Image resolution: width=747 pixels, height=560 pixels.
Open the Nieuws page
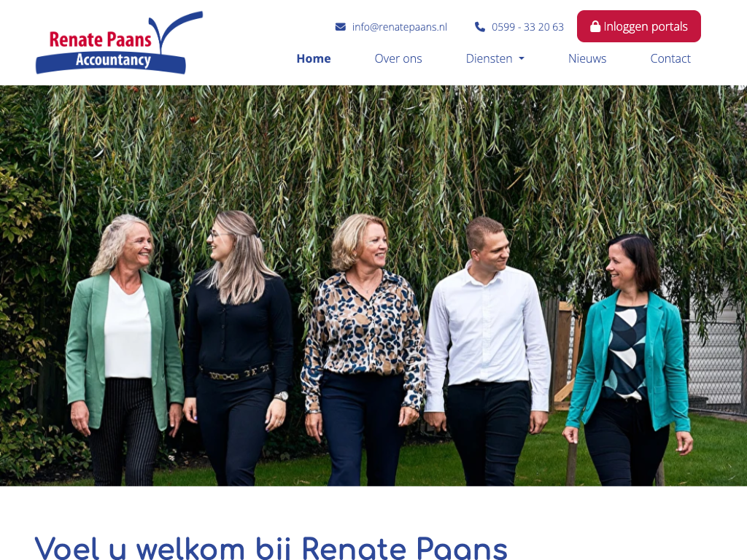tap(587, 58)
